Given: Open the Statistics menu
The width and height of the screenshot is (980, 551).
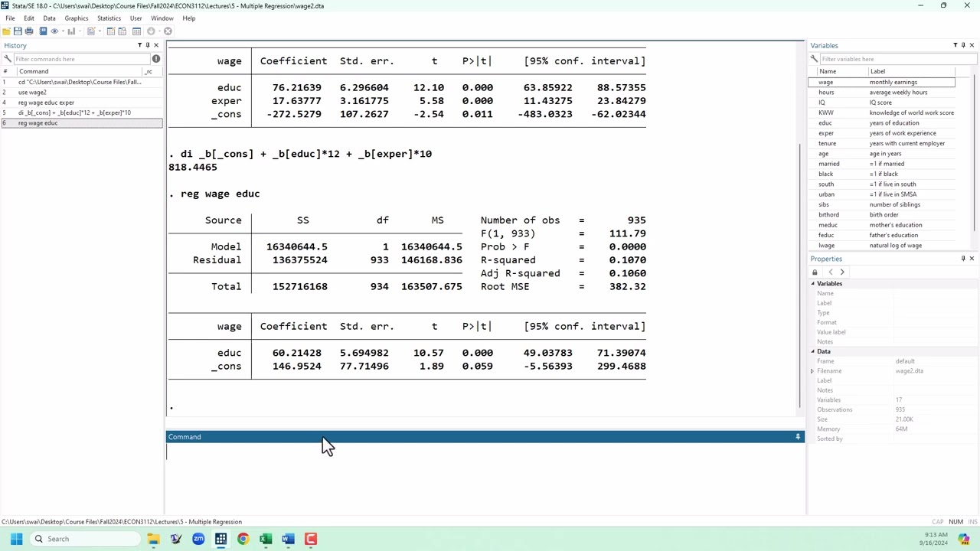Looking at the screenshot, I should click(x=109, y=18).
